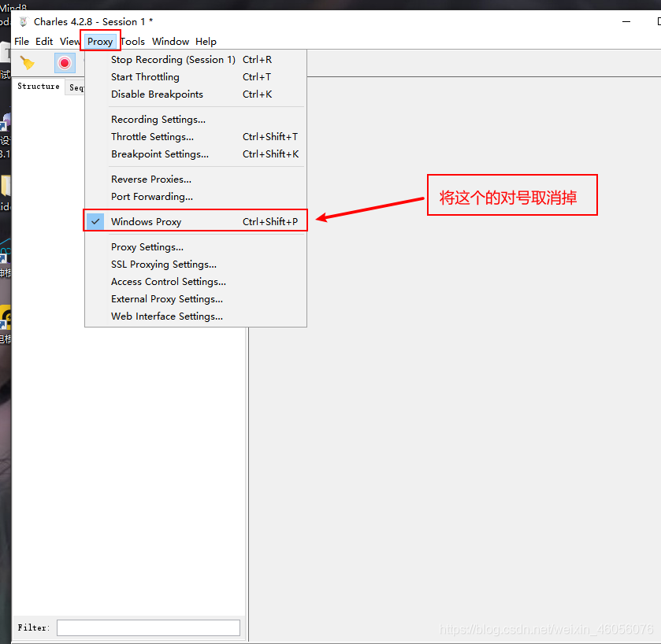The image size is (661, 644).
Task: Open Access Control Settings...
Action: pos(195,282)
